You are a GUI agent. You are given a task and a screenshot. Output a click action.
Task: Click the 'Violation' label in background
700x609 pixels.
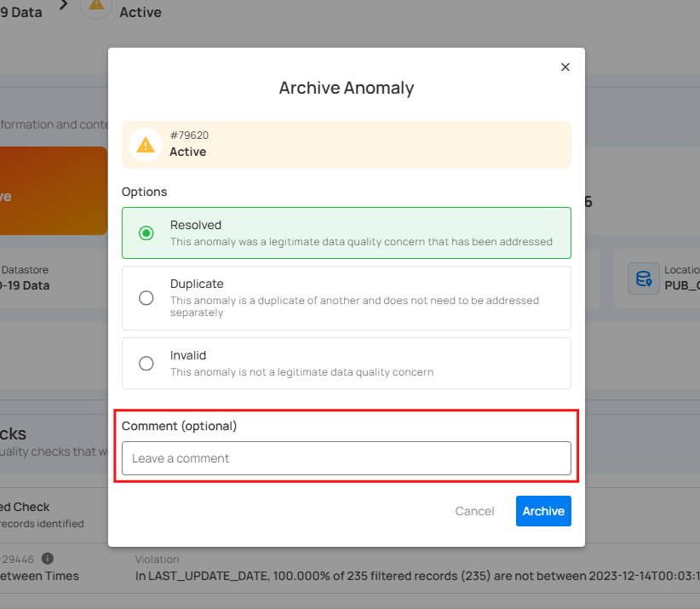[x=158, y=560]
